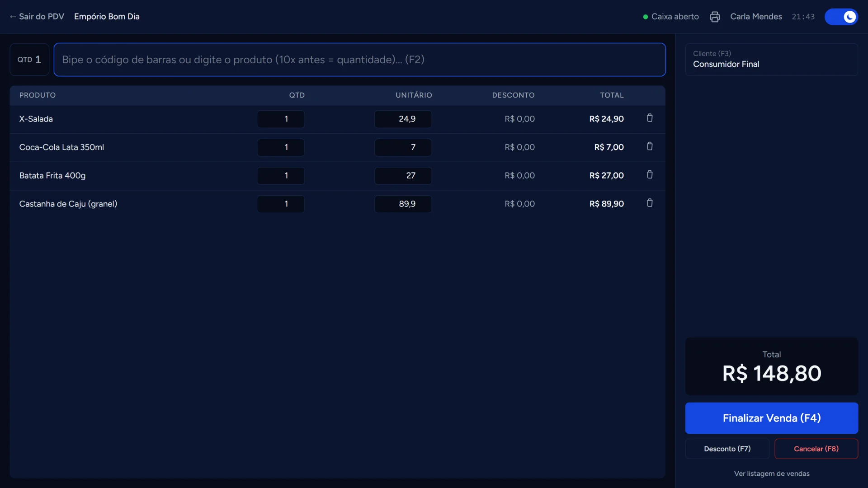Image resolution: width=868 pixels, height=488 pixels.
Task: Toggle the dark mode switch
Action: tap(841, 17)
